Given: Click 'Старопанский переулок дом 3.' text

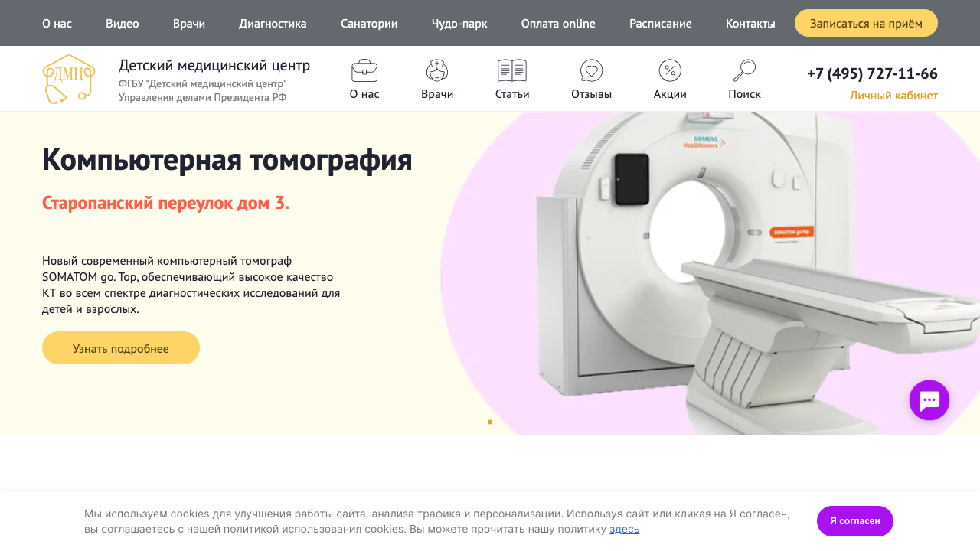Looking at the screenshot, I should [x=166, y=203].
